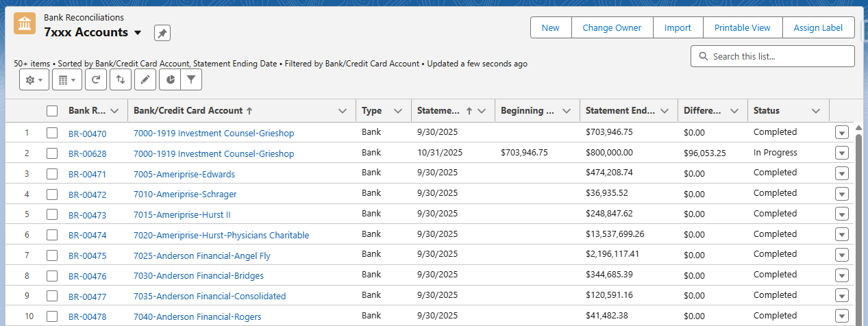868x326 pixels.
Task: Tick the checkbox for BR-00474 row
Action: click(x=52, y=235)
